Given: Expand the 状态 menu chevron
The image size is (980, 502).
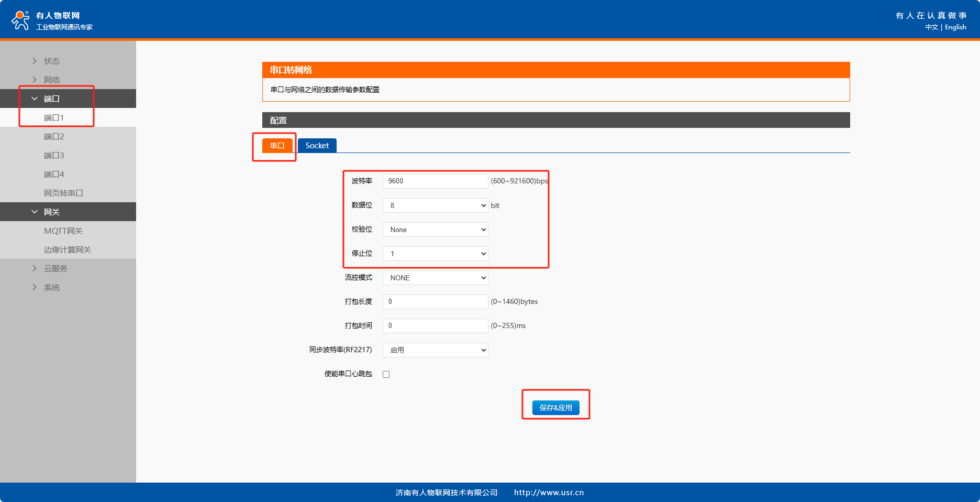Looking at the screenshot, I should click(35, 61).
